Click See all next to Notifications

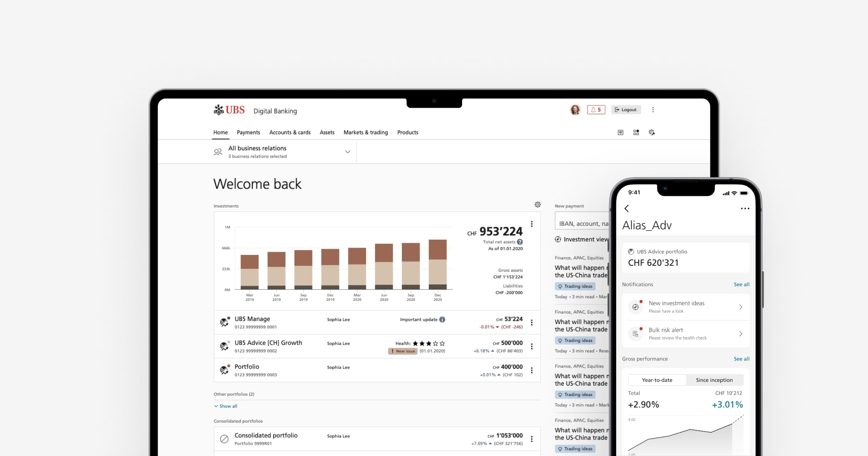741,284
